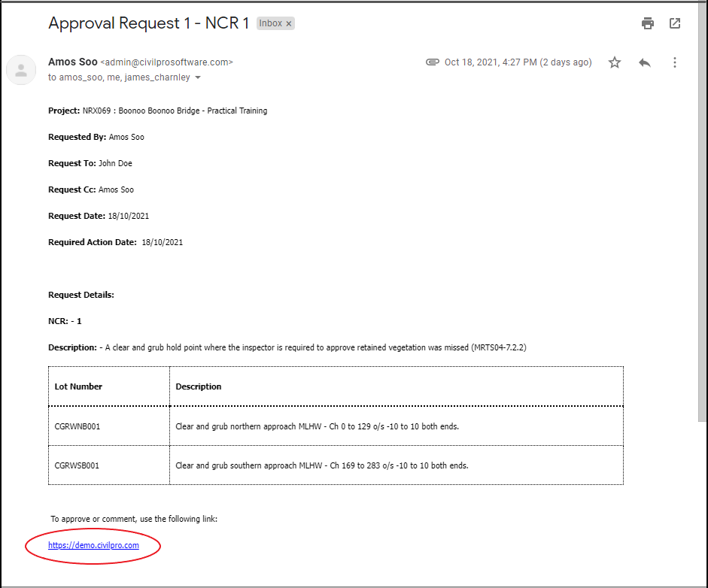Select the CGRWNB001 lot number cell

point(77,426)
